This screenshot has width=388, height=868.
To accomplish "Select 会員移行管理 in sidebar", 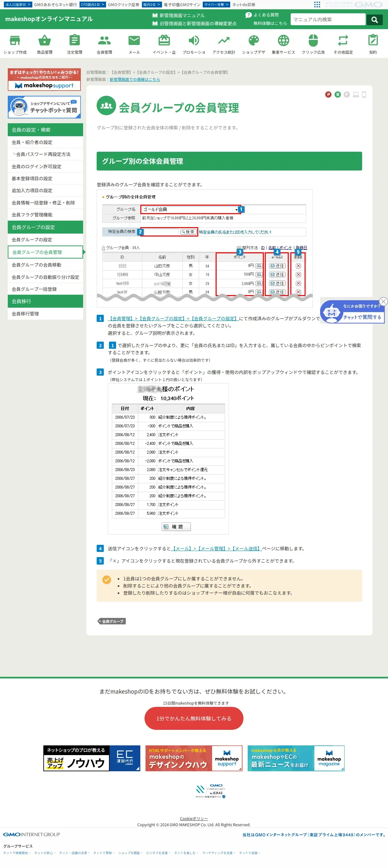I will (x=46, y=314).
